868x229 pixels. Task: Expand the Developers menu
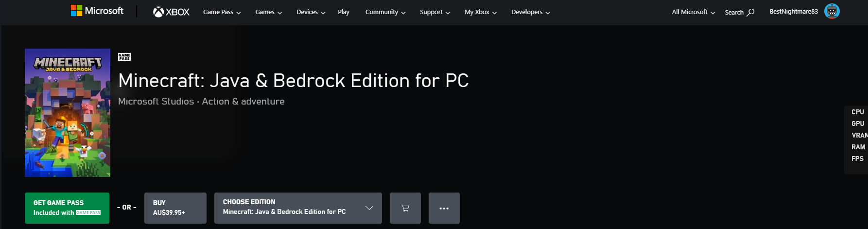[x=531, y=12]
